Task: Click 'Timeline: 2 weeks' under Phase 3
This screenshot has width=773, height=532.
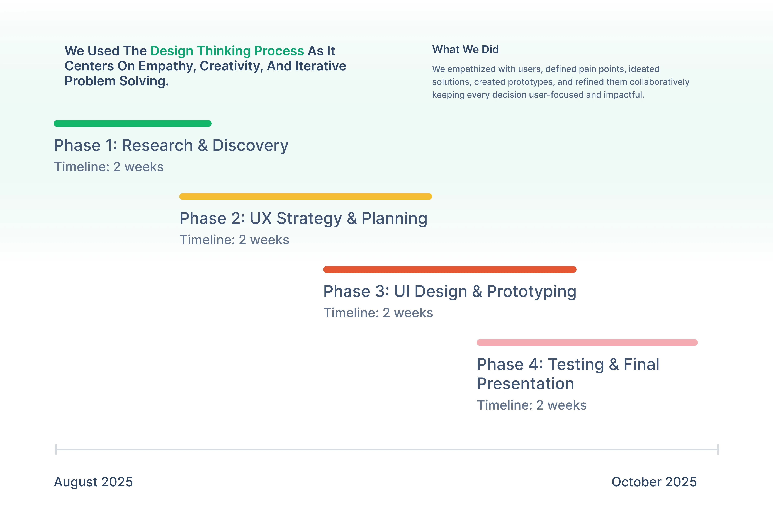Action: [378, 313]
